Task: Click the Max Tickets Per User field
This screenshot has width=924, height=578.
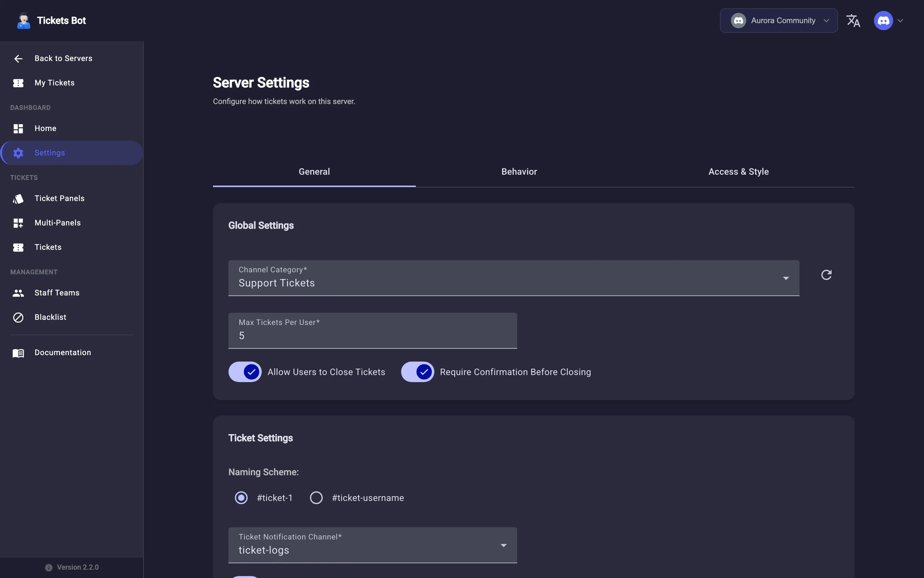Action: tap(373, 331)
